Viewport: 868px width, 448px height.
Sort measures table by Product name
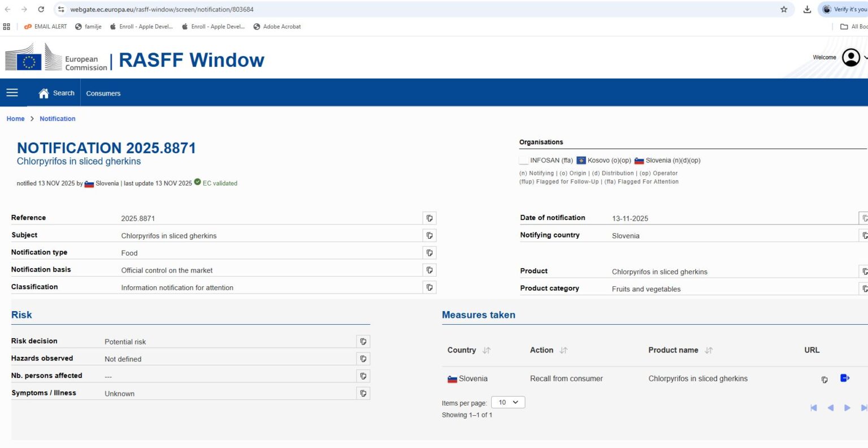click(709, 351)
